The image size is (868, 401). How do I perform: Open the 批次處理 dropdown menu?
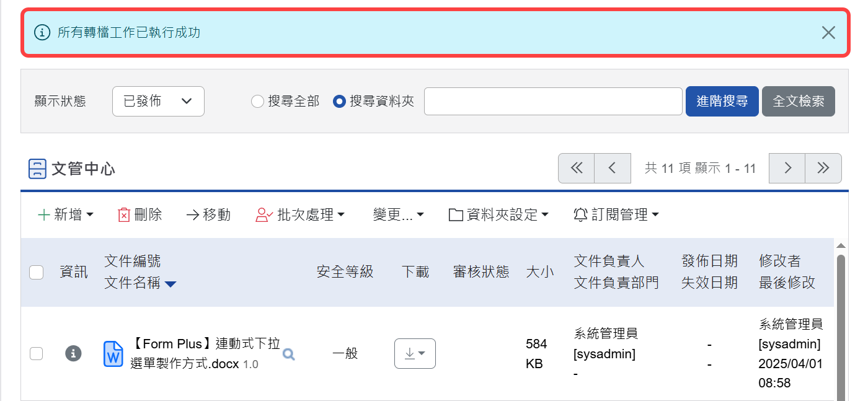click(300, 215)
